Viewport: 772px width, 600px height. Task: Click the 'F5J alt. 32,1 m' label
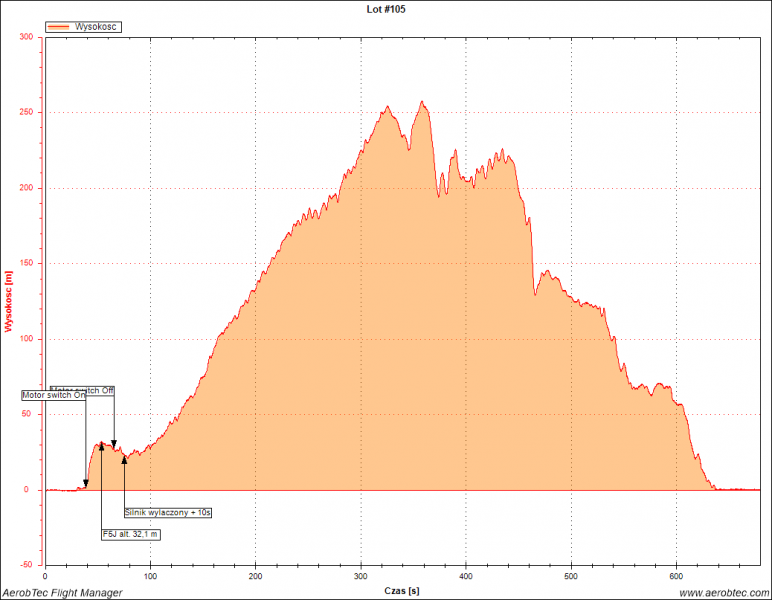point(131,534)
